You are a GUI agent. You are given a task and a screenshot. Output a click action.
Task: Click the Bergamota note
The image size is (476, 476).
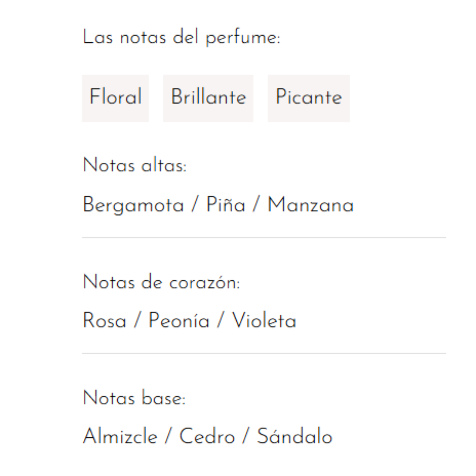point(133,205)
